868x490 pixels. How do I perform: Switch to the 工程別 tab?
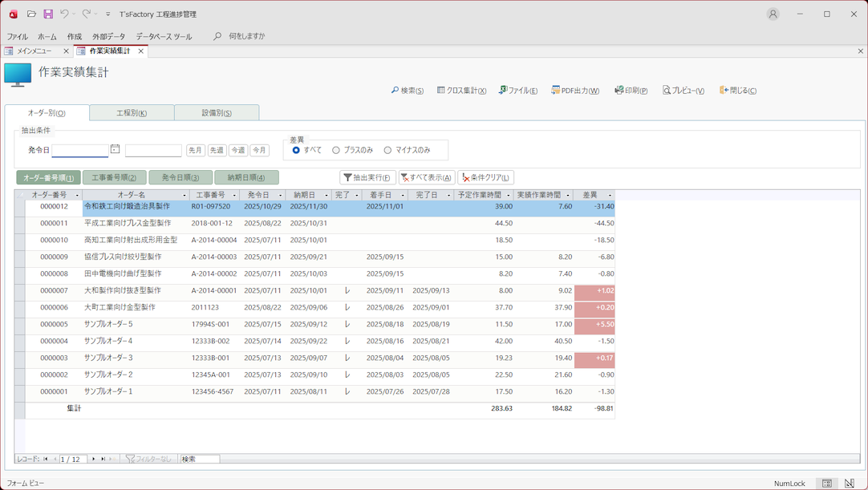[x=132, y=113]
